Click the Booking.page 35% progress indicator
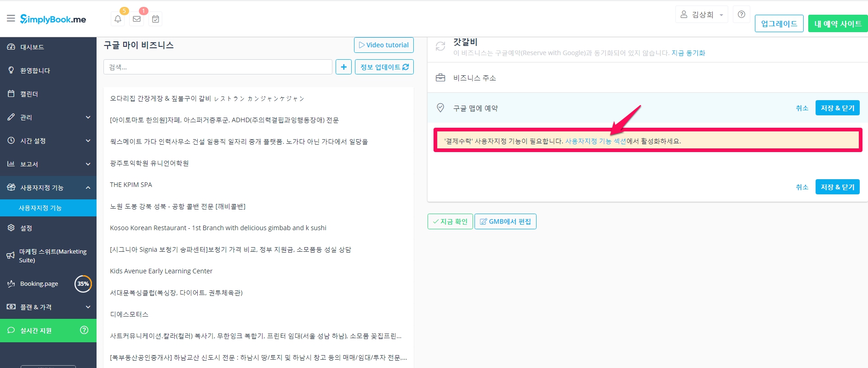 pyautogui.click(x=83, y=284)
